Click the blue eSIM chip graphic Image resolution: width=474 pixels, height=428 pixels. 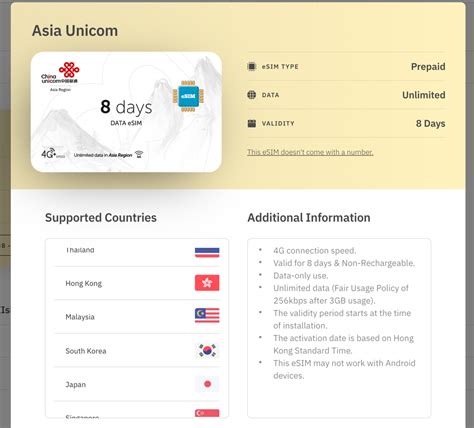[x=188, y=96]
